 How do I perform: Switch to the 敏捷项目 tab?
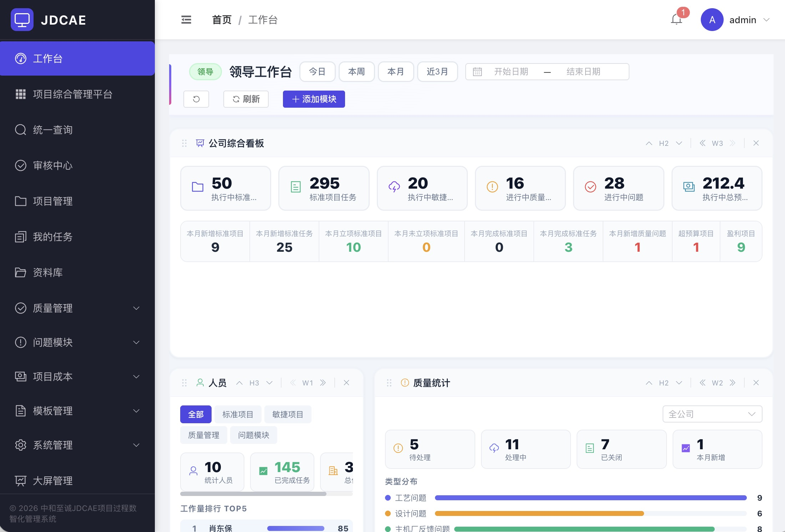[x=288, y=414]
